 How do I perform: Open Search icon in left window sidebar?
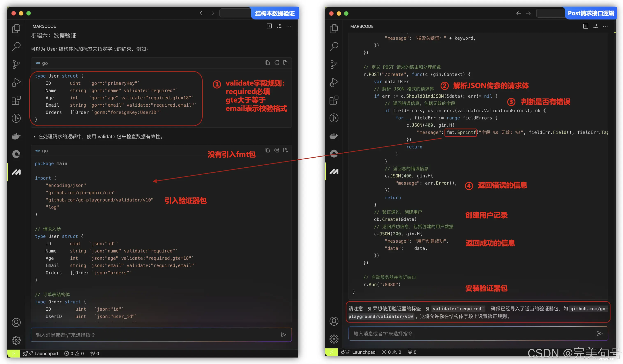tap(16, 46)
